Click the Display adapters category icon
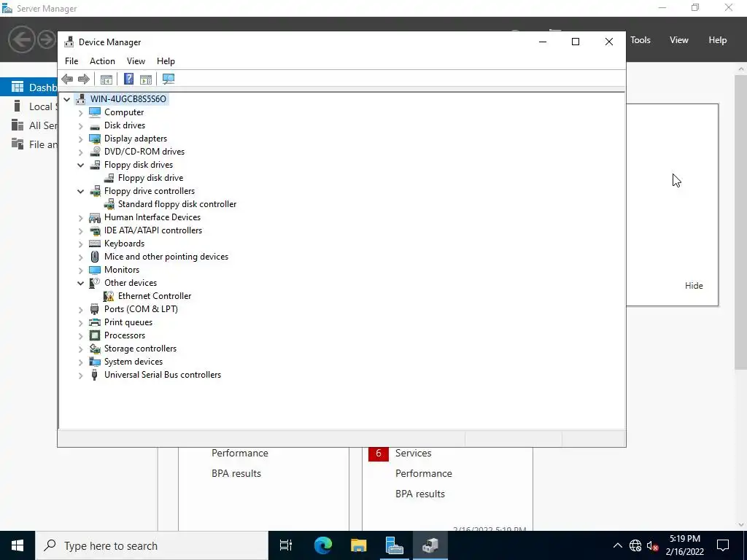 tap(95, 139)
